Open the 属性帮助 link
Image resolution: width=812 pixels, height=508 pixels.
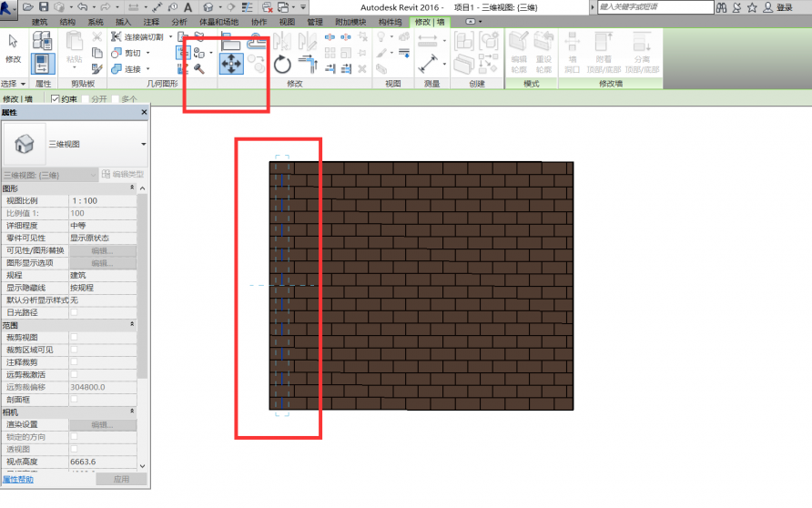[x=17, y=480]
